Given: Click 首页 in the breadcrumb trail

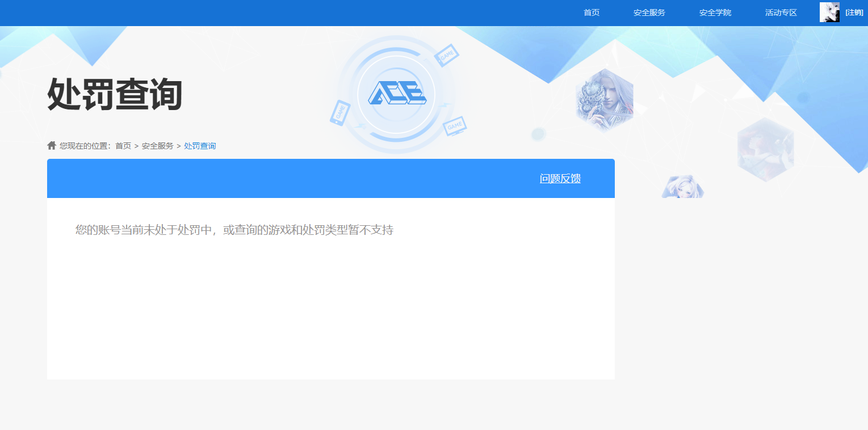Looking at the screenshot, I should click(123, 145).
